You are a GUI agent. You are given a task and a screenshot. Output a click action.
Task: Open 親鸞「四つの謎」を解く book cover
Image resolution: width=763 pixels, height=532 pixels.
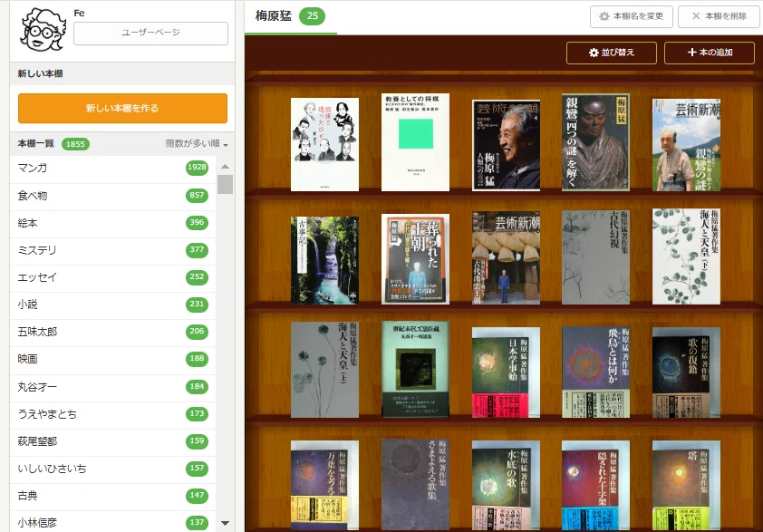click(595, 142)
